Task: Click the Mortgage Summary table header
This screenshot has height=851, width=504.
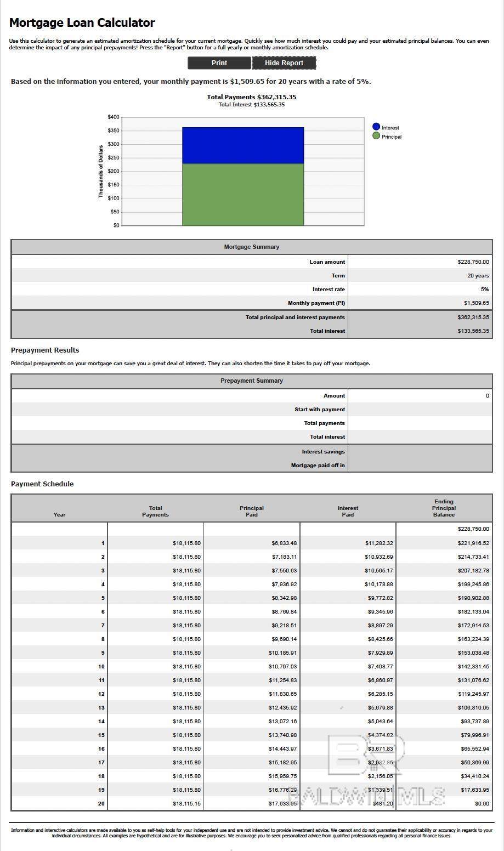Action: click(x=252, y=247)
